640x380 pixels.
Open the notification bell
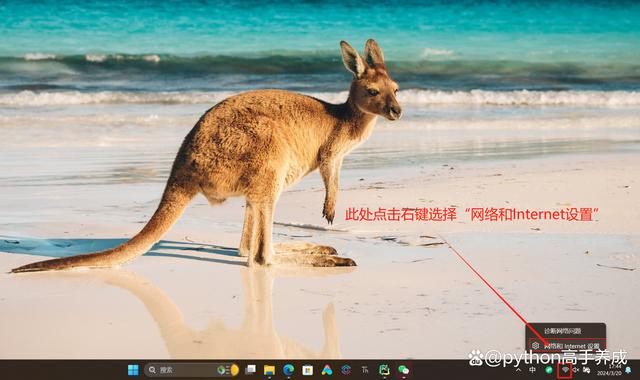(x=628, y=370)
